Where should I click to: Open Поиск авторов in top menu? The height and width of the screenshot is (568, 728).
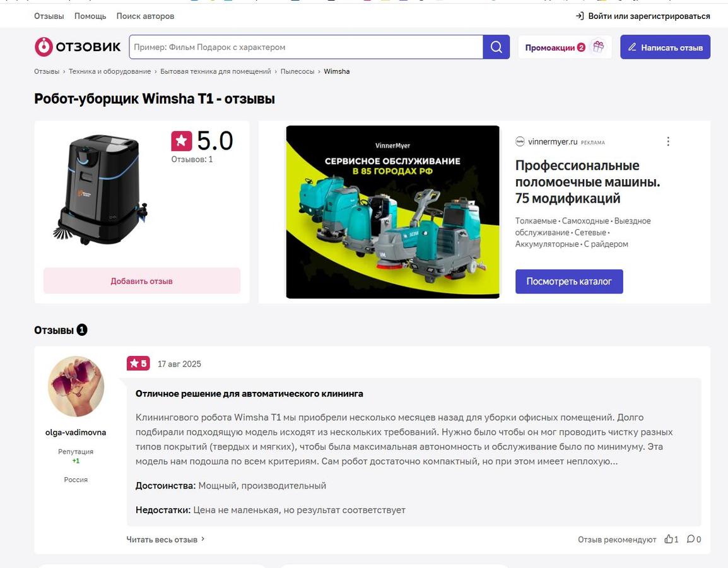pyautogui.click(x=145, y=16)
